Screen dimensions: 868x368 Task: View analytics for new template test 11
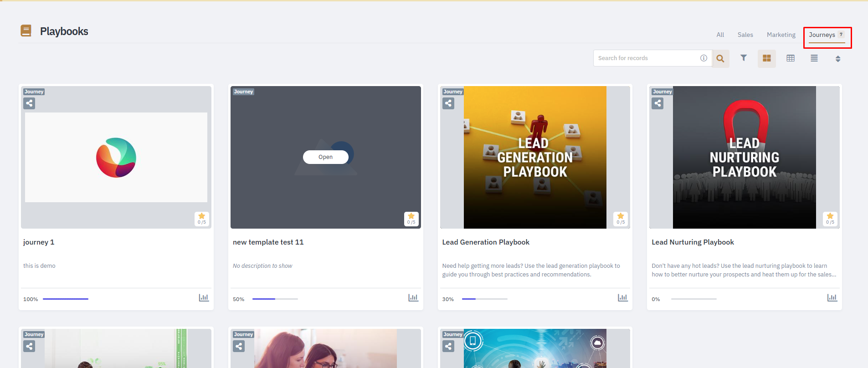click(x=413, y=298)
